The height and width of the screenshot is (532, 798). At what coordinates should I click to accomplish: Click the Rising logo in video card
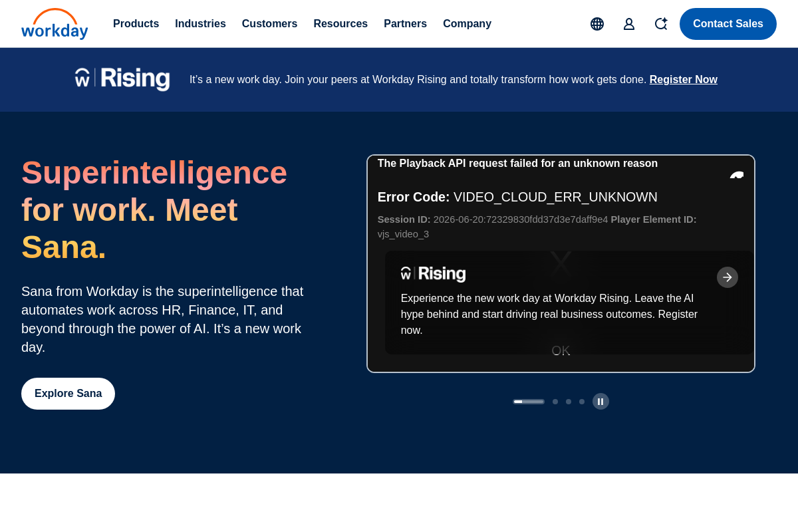pyautogui.click(x=433, y=273)
